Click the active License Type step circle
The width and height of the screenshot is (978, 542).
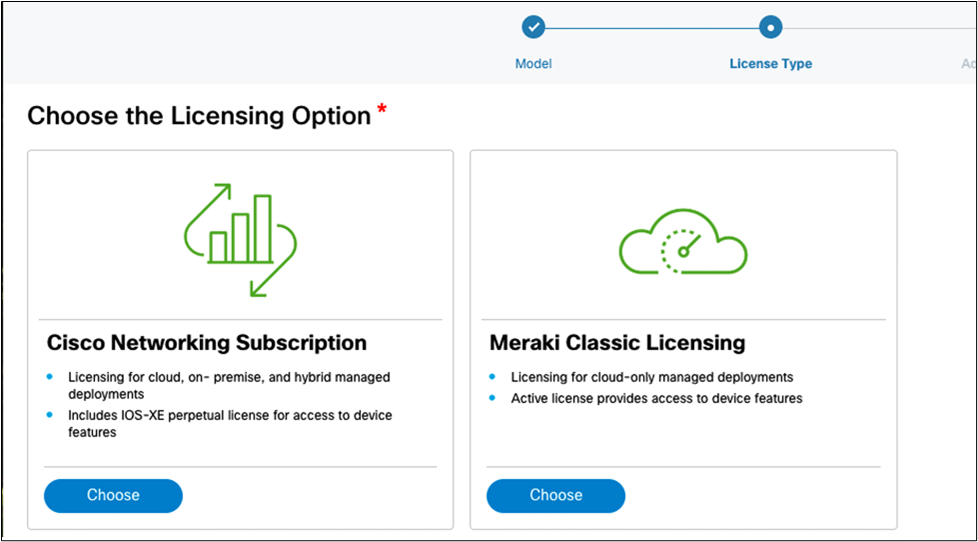[770, 27]
